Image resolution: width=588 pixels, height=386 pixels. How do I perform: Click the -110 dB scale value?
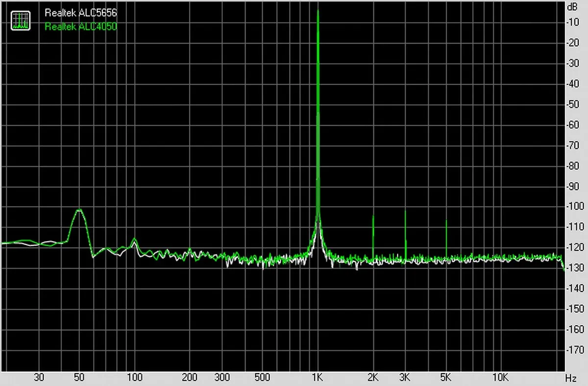click(575, 227)
